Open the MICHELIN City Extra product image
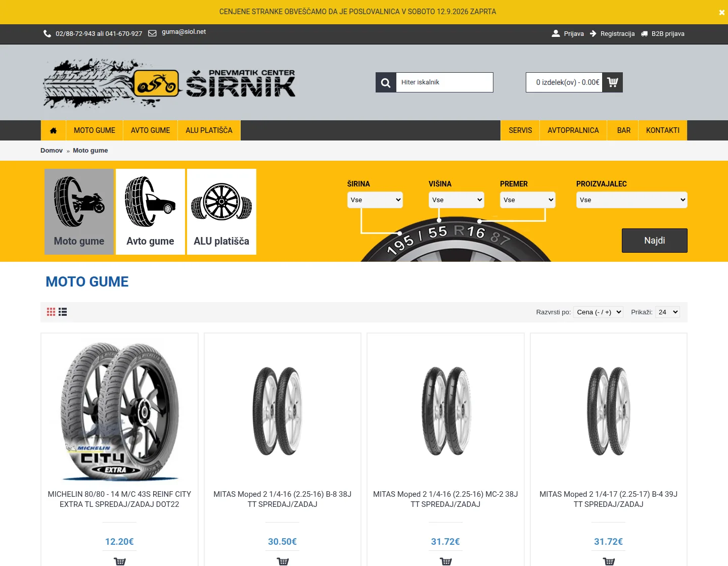Image resolution: width=728 pixels, height=566 pixels. coord(120,411)
